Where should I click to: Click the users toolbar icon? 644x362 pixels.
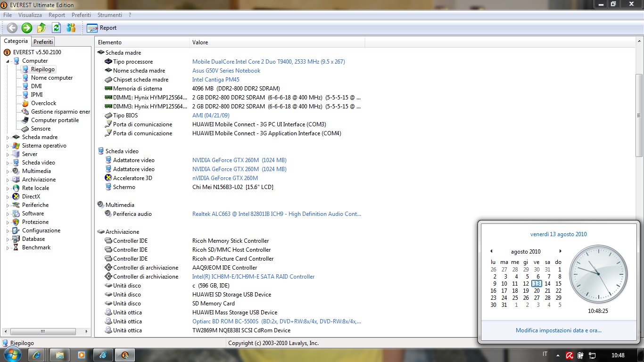point(71,28)
